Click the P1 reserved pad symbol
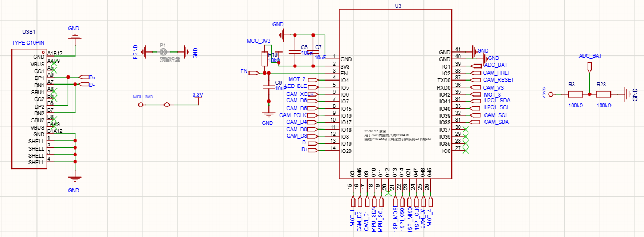Viewport: 644px width, 237px height. [163, 52]
